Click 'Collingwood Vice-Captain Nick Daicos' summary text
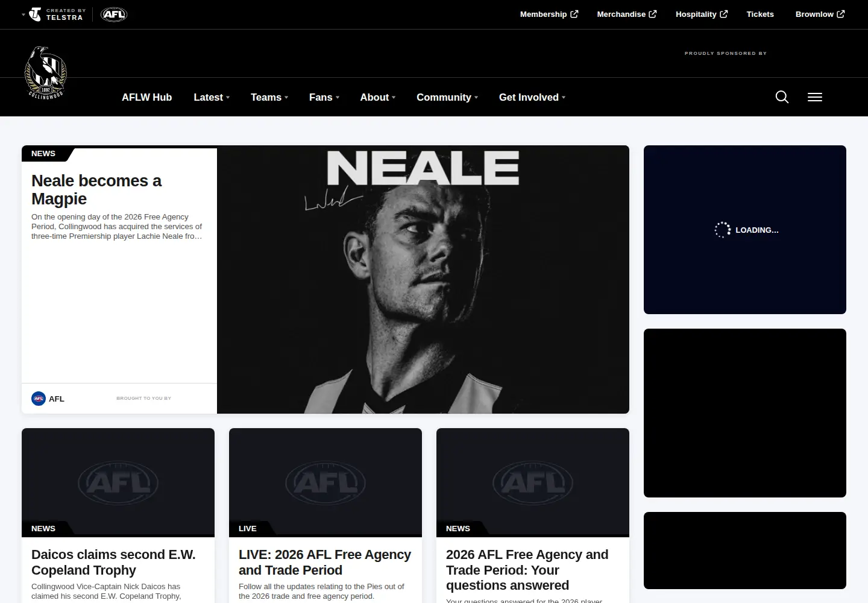 (x=106, y=591)
